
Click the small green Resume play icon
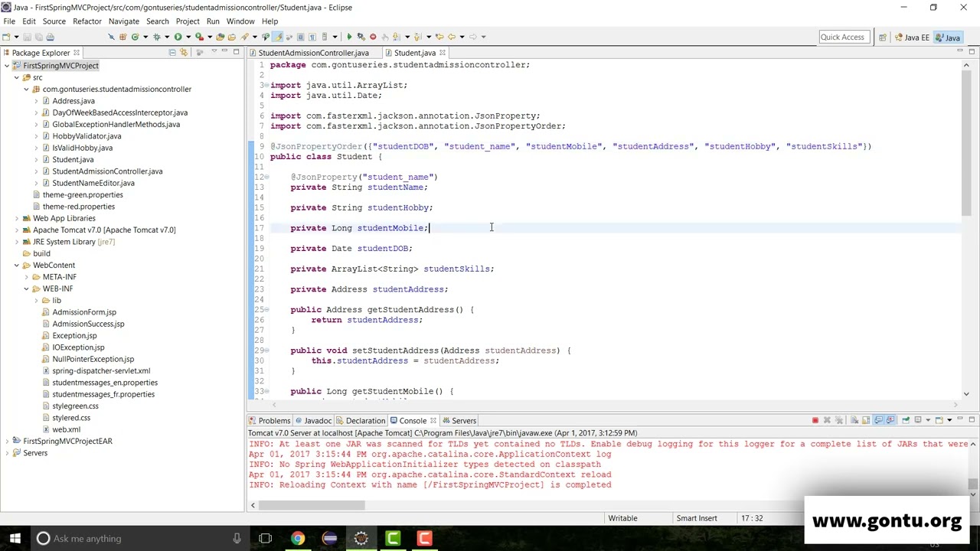pos(349,37)
